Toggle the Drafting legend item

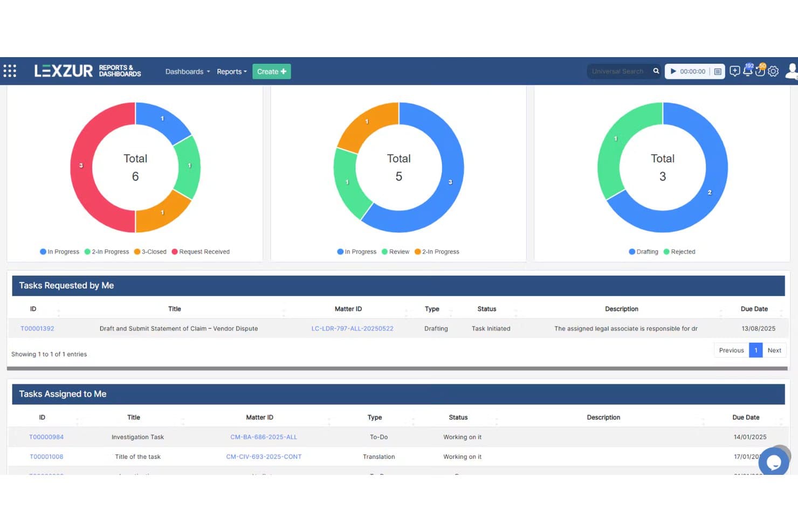coord(643,252)
